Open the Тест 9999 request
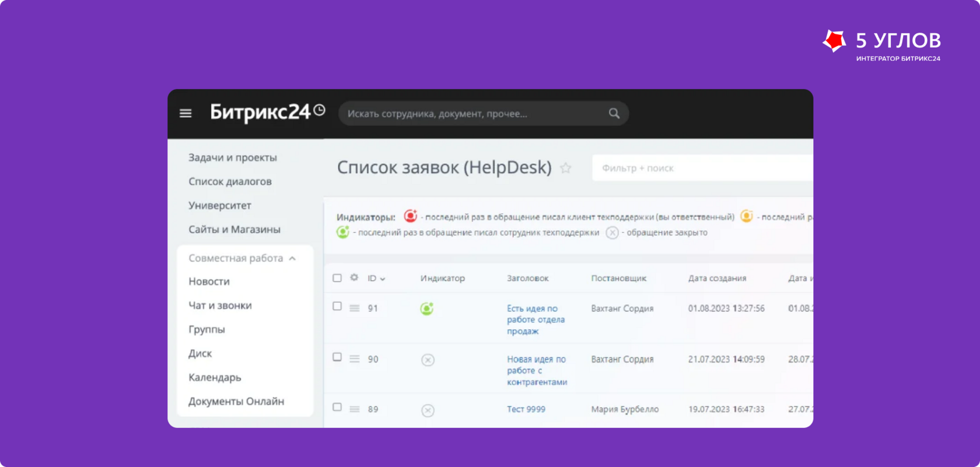 (x=526, y=409)
